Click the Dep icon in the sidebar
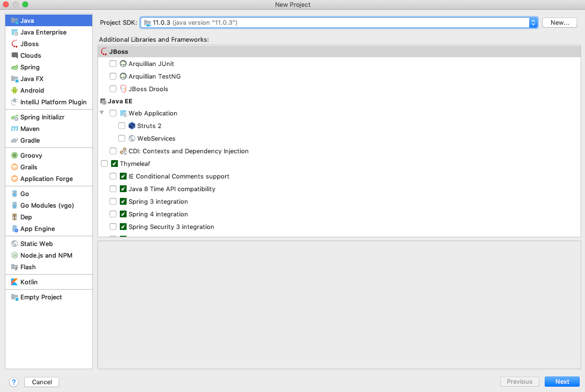 (15, 217)
